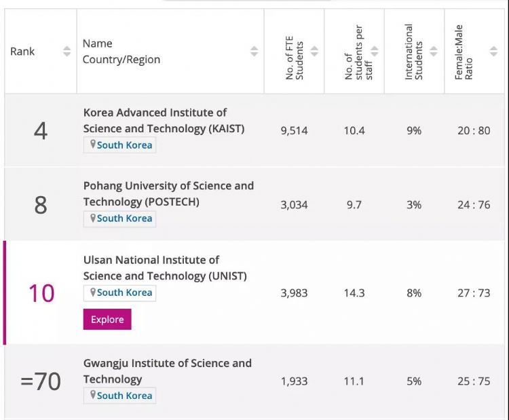The width and height of the screenshot is (509, 420).
Task: Click the location pin icon under KAIST
Action: [93, 145]
